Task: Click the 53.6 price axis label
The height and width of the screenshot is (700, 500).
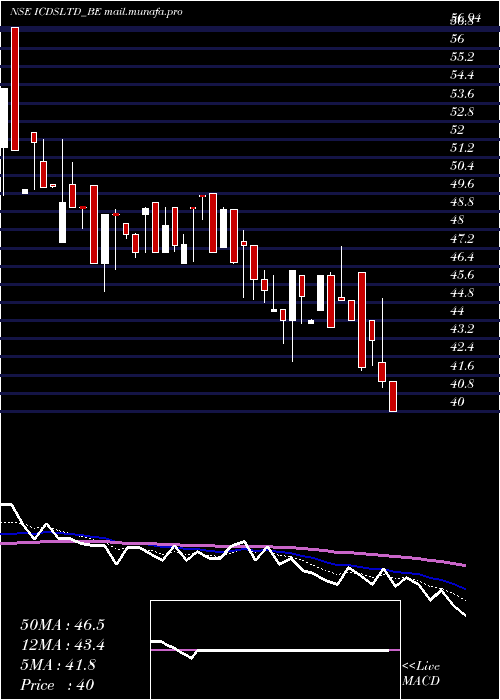Action: point(462,94)
